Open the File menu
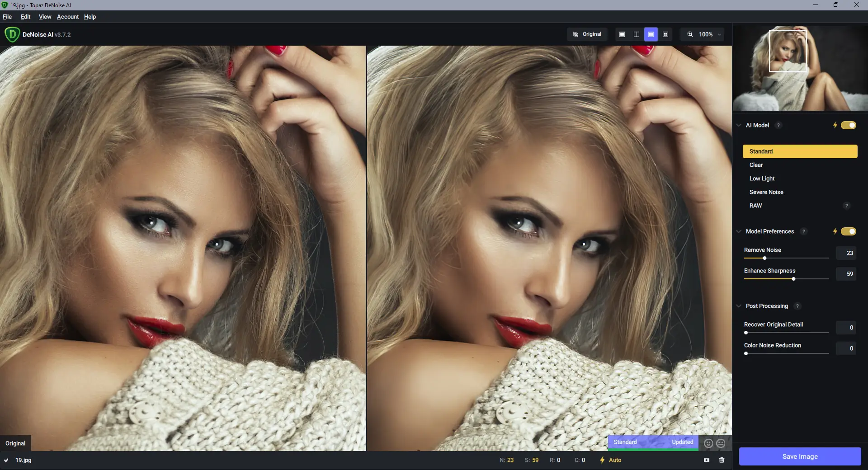The height and width of the screenshot is (470, 868). pyautogui.click(x=7, y=17)
